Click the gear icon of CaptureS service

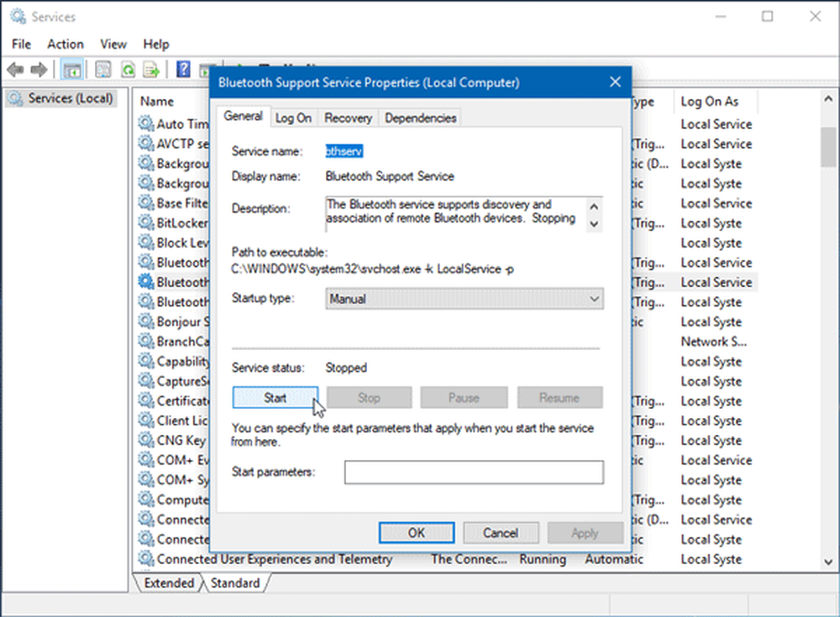[145, 381]
